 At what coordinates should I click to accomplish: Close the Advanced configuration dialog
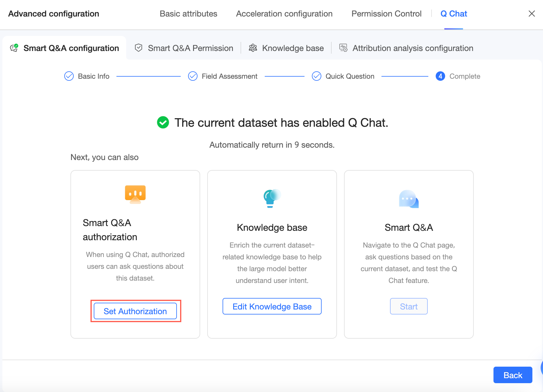[x=532, y=14]
